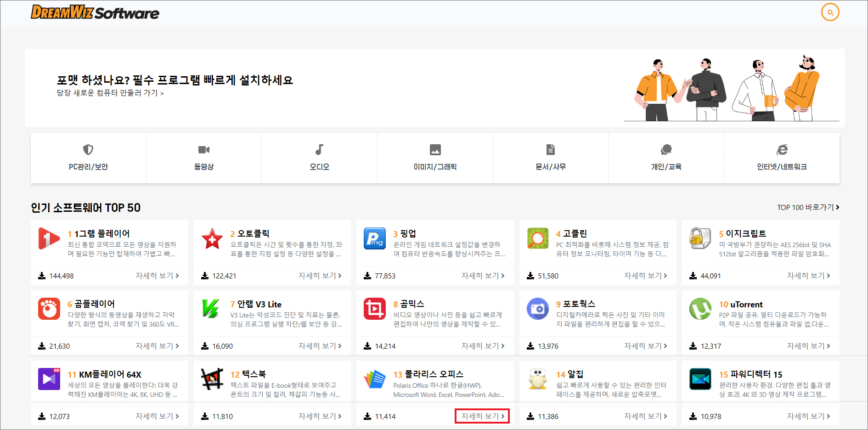Screen dimensions: 868x430
Task: Click the 이미지/그래픽 picture icon
Action: (x=435, y=150)
